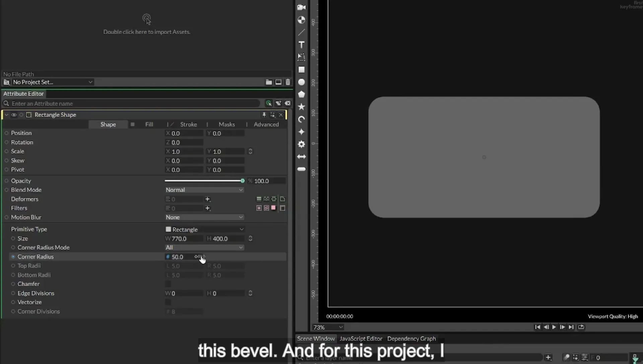This screenshot has height=364, width=643.
Task: Select the Star shape tool
Action: point(301,107)
